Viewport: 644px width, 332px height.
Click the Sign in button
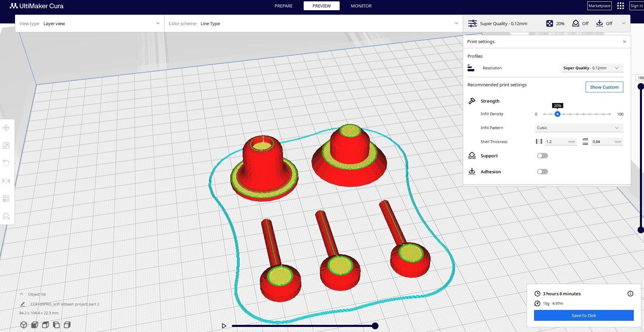(637, 6)
